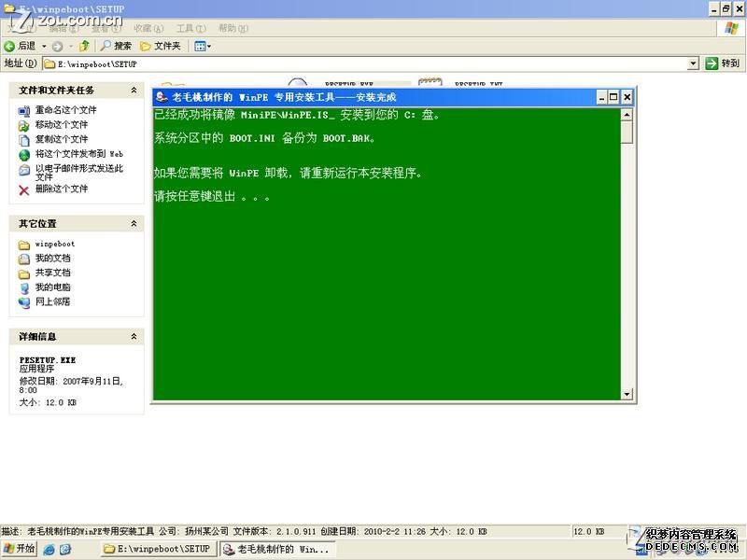The height and width of the screenshot is (560, 747).
Task: Open the Search (搜索) pane
Action: click(x=116, y=46)
